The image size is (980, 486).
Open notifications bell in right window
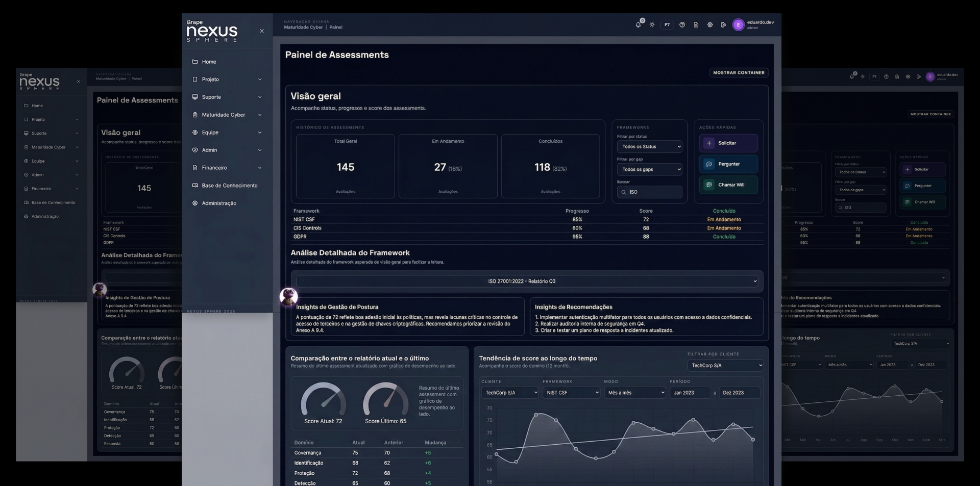point(851,76)
